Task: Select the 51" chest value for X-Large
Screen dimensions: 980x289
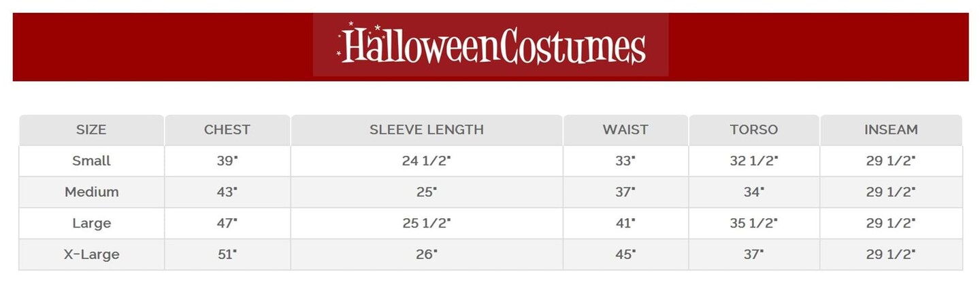Action: point(227,254)
